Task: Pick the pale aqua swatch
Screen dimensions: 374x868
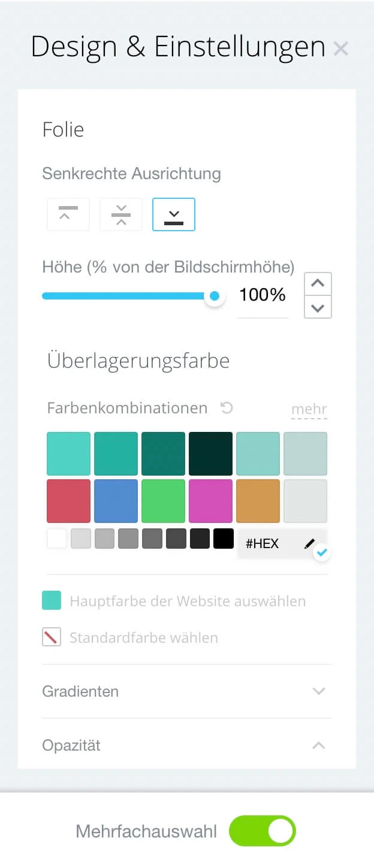Action: 258,453
